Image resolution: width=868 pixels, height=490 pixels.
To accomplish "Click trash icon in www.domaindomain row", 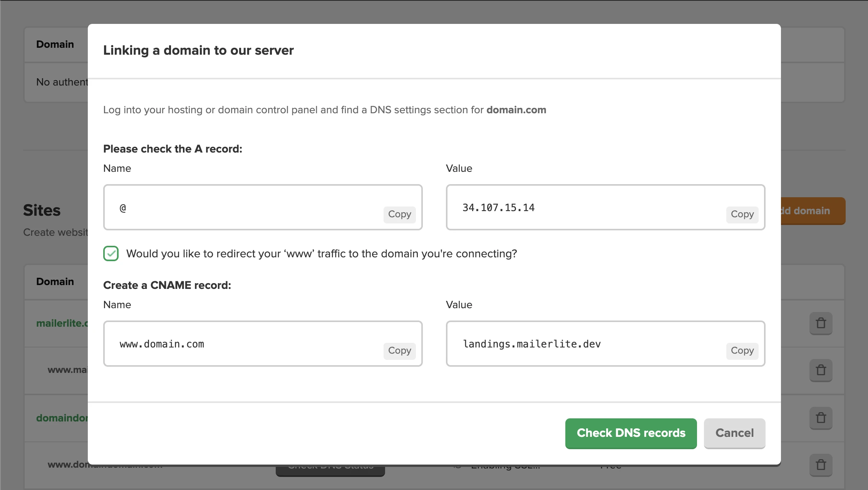I will pyautogui.click(x=821, y=465).
